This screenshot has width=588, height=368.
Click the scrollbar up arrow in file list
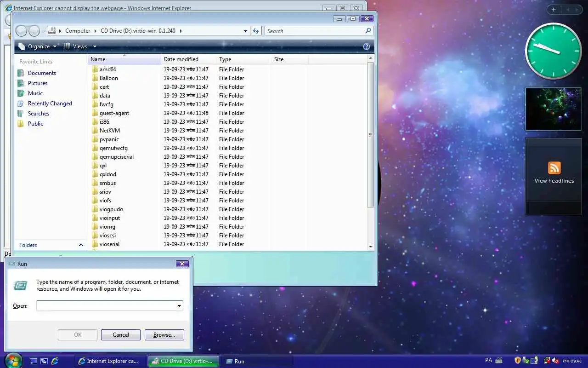370,59
